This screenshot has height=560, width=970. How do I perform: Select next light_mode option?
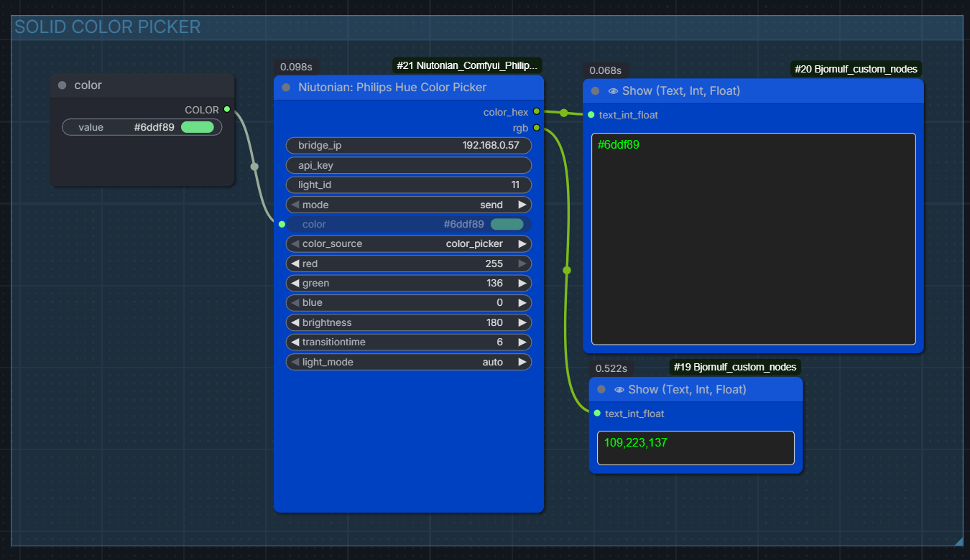coord(522,362)
